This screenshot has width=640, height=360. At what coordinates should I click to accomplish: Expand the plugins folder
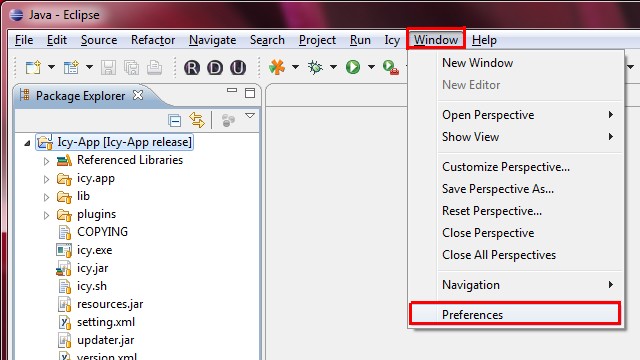[x=47, y=216]
